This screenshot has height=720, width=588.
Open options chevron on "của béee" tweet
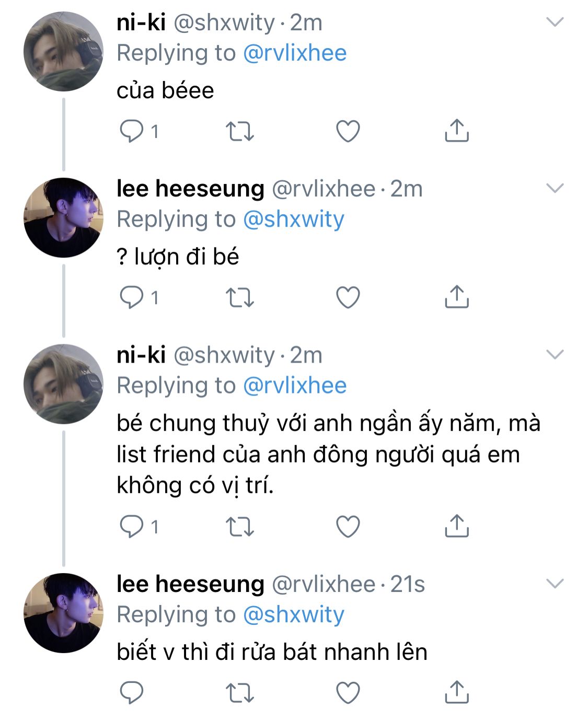[x=555, y=22]
